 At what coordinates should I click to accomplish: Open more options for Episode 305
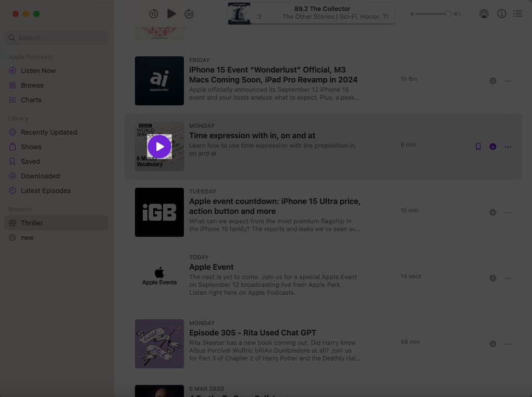508,344
